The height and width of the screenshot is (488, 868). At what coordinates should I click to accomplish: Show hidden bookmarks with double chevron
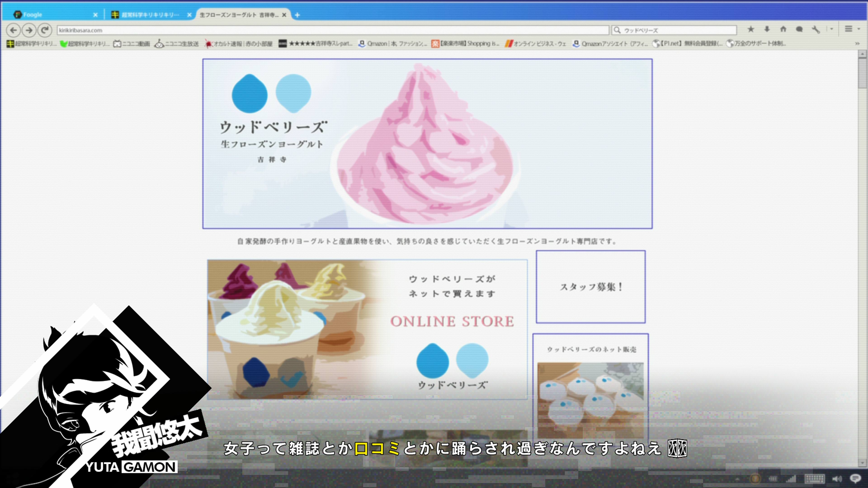[857, 43]
